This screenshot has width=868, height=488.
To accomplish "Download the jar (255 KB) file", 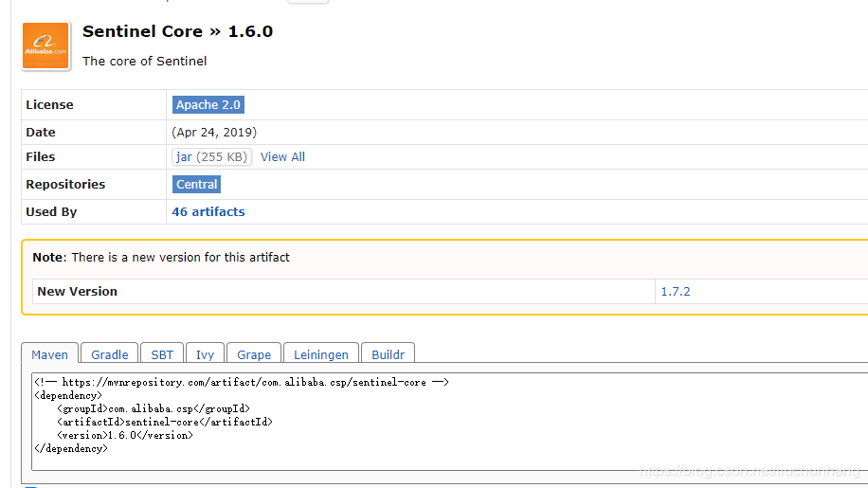I will [x=211, y=157].
